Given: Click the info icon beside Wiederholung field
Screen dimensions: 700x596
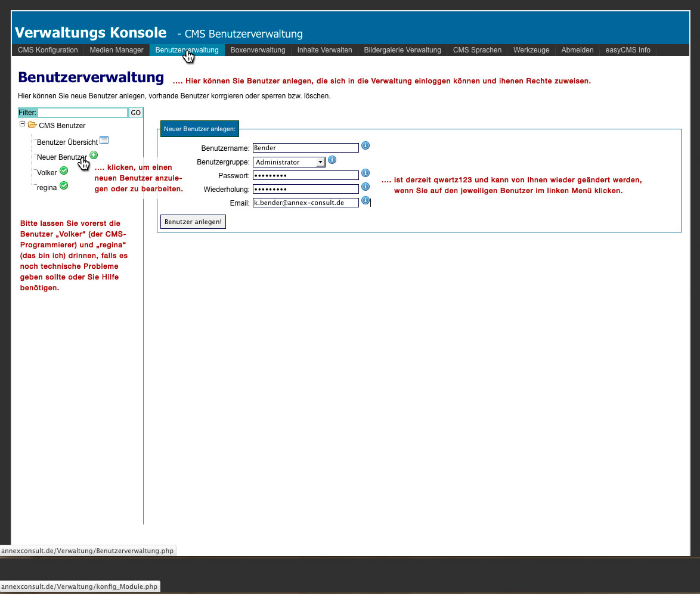Looking at the screenshot, I should click(x=366, y=188).
